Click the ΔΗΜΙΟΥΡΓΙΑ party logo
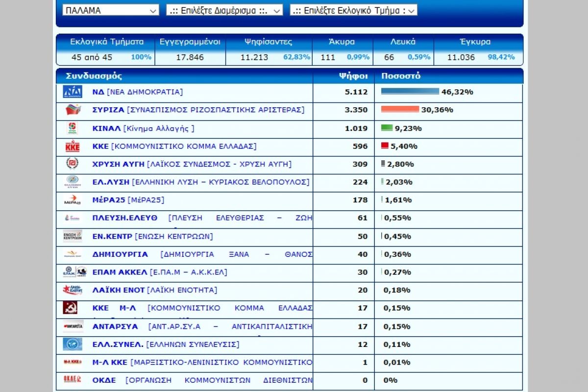The height and width of the screenshot is (392, 588). coord(73,254)
